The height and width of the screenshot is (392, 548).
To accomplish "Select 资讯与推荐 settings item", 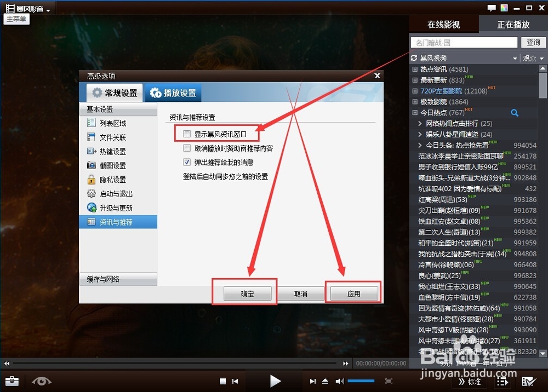I will 118,222.
